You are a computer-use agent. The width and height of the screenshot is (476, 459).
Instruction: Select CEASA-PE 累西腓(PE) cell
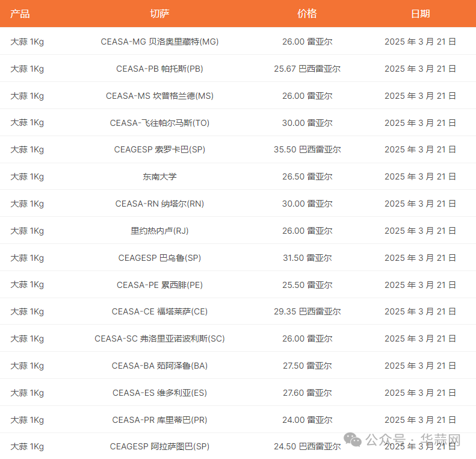[159, 285]
